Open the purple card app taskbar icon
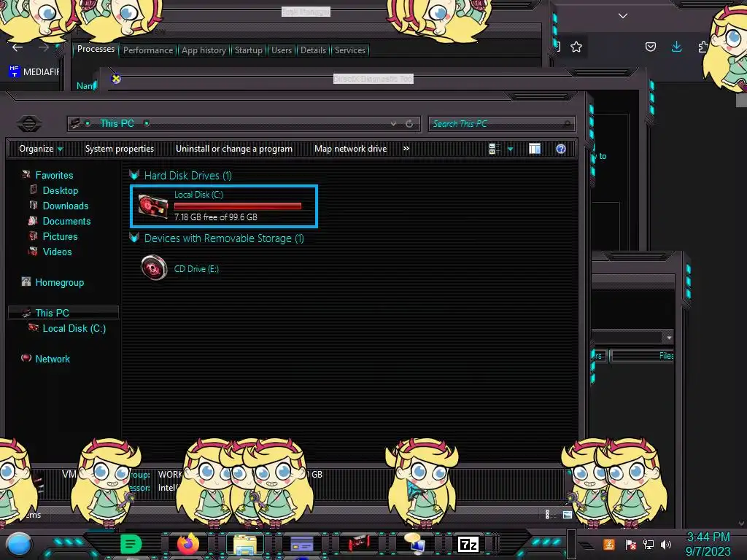This screenshot has height=560, width=747. [x=301, y=544]
